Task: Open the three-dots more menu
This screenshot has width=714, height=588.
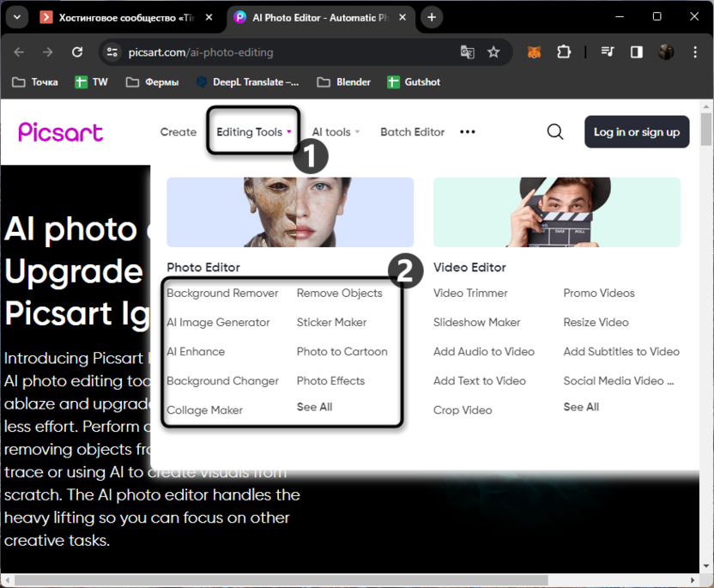Action: pyautogui.click(x=468, y=132)
